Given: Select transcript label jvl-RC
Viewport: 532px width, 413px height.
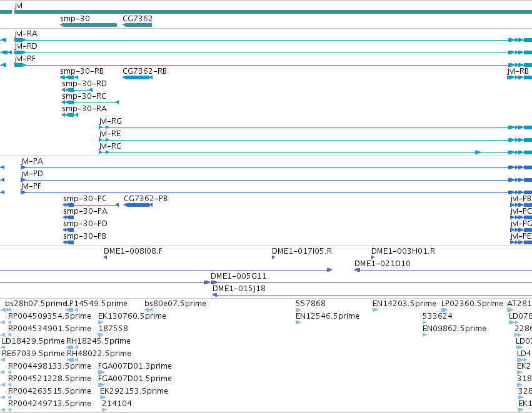Looking at the screenshot, I should (110, 146).
